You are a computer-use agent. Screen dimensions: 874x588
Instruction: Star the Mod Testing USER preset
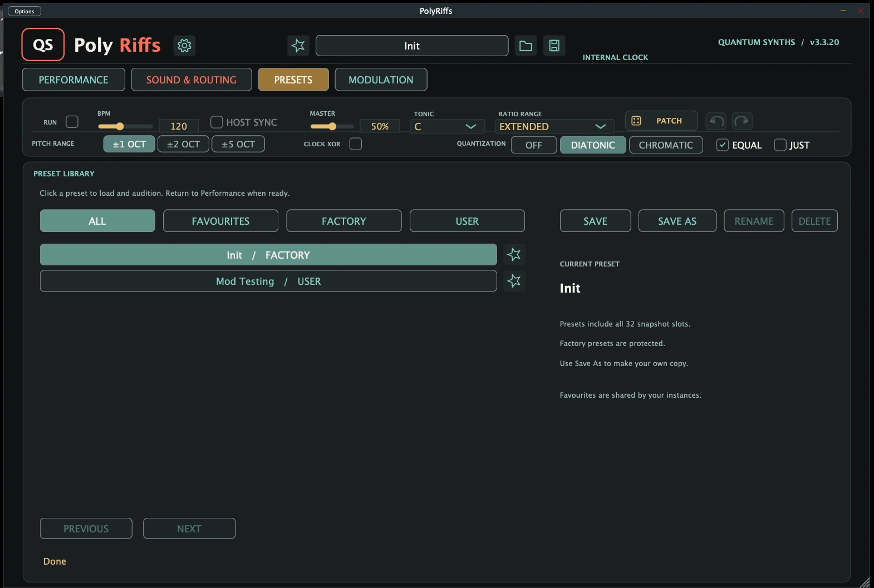coord(514,281)
